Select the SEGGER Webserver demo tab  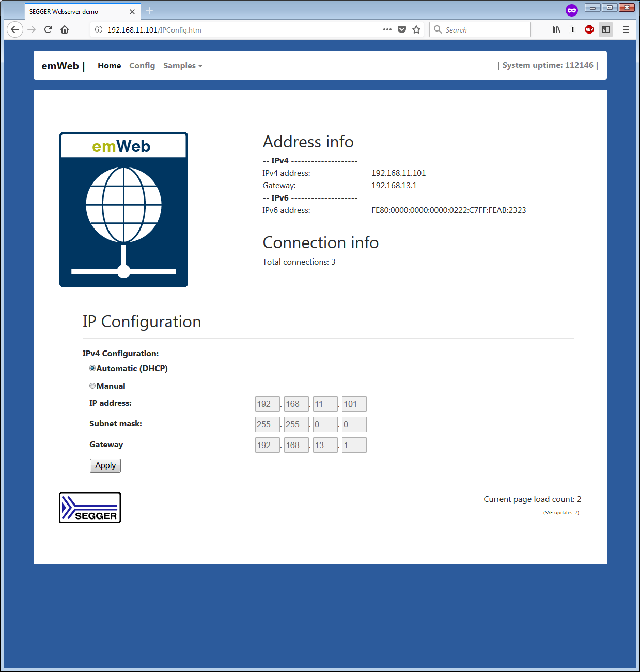[82, 11]
